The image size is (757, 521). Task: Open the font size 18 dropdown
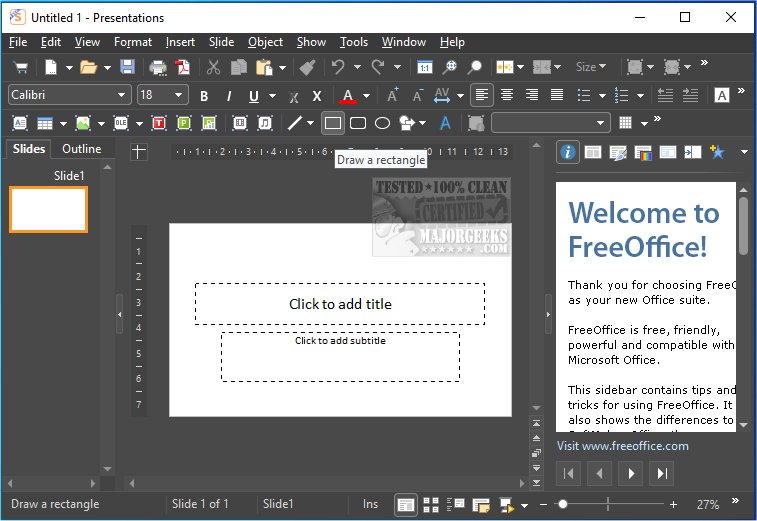pyautogui.click(x=178, y=95)
